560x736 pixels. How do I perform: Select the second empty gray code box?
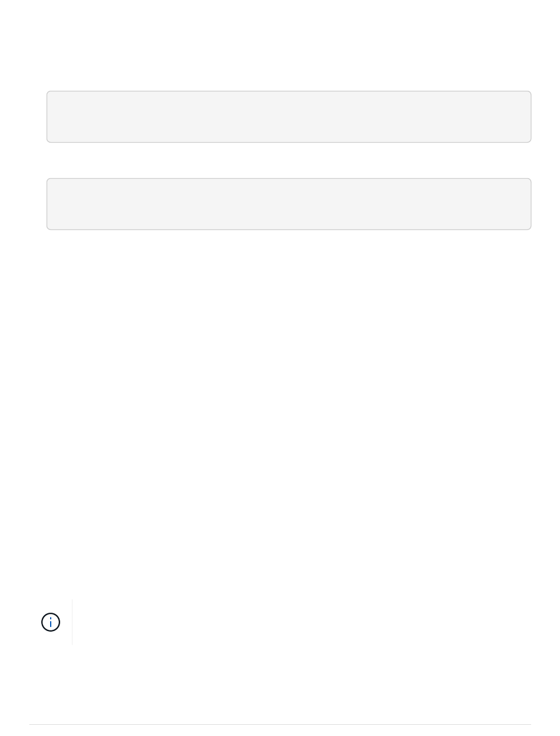[x=289, y=204]
